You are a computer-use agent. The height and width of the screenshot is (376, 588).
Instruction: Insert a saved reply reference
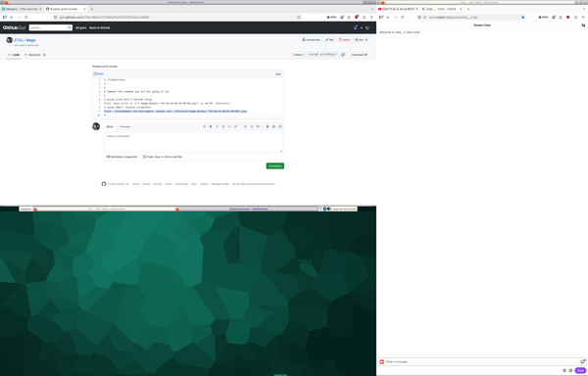coord(280,126)
